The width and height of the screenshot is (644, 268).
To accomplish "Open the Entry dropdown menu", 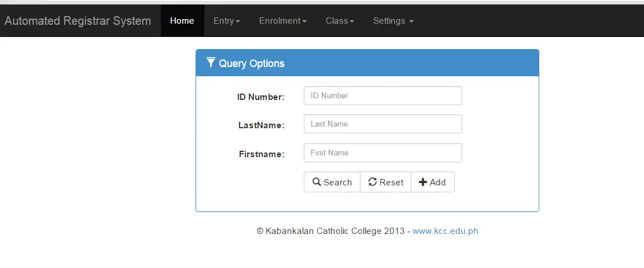I will point(227,20).
